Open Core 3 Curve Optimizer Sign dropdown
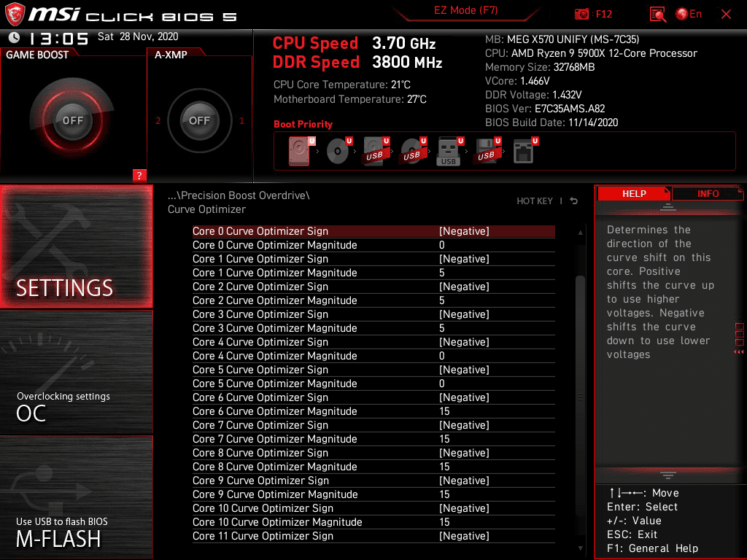Screen dimensions: 747x560 click(464, 314)
